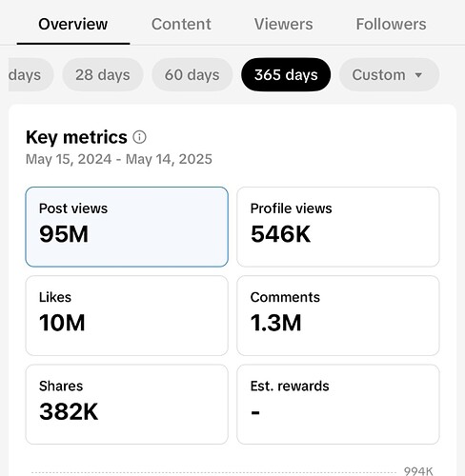
Task: Select the Profile views metric card
Action: click(x=338, y=227)
